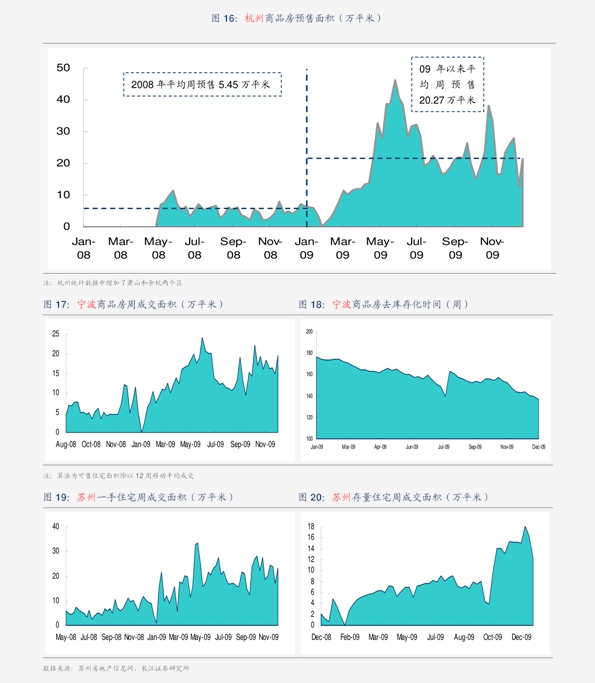595x683 pixels.
Task: Click the 18 y-axis value in chart 20
Action: pos(311,526)
